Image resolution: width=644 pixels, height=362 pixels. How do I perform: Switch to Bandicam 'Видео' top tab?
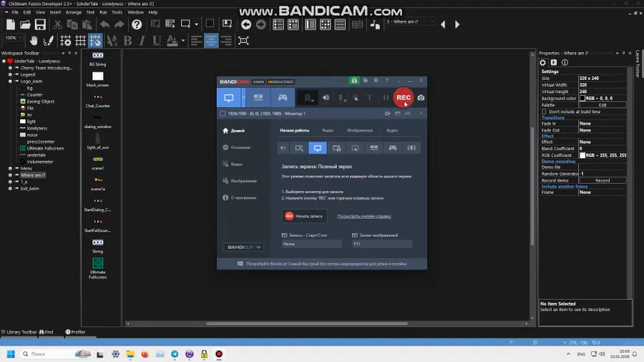tap(328, 130)
